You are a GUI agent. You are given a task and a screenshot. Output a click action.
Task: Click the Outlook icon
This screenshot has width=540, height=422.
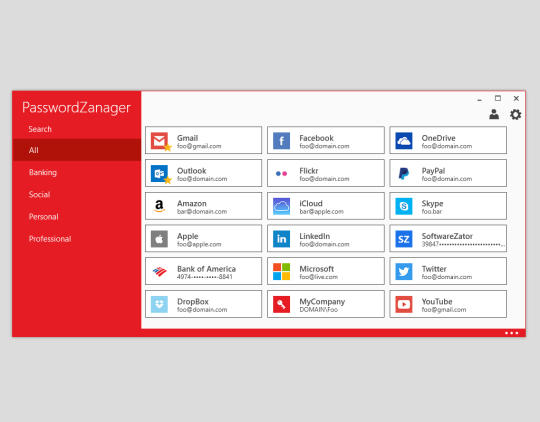[159, 173]
